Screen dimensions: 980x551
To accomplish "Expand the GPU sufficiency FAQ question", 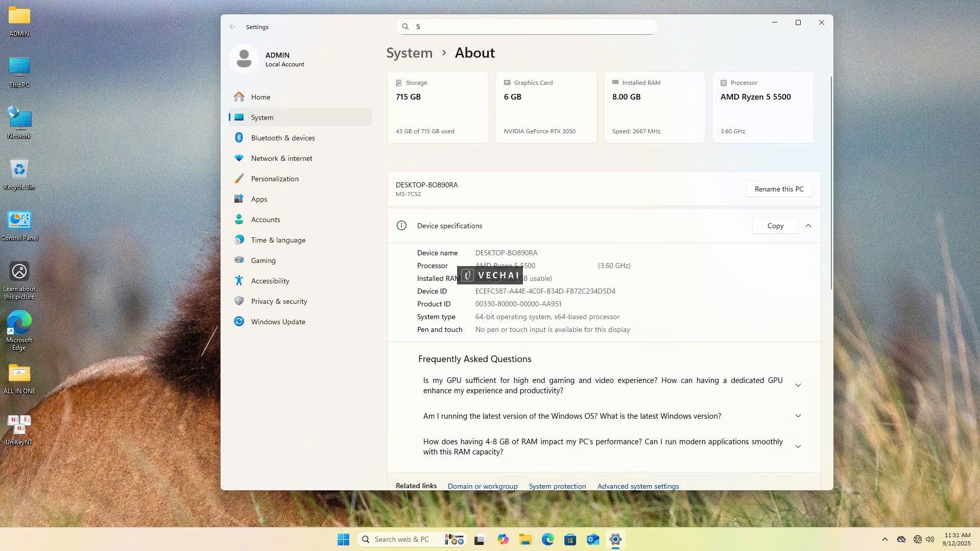I will tap(798, 386).
